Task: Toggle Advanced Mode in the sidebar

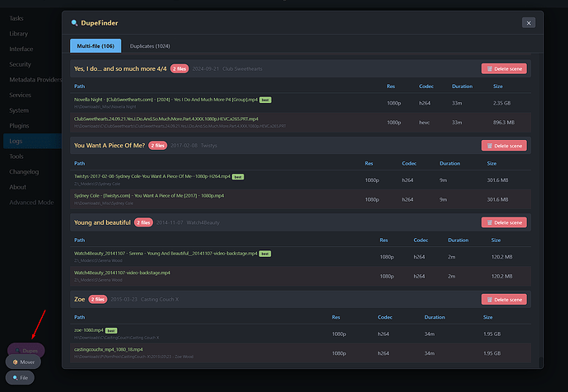Action: pyautogui.click(x=30, y=202)
